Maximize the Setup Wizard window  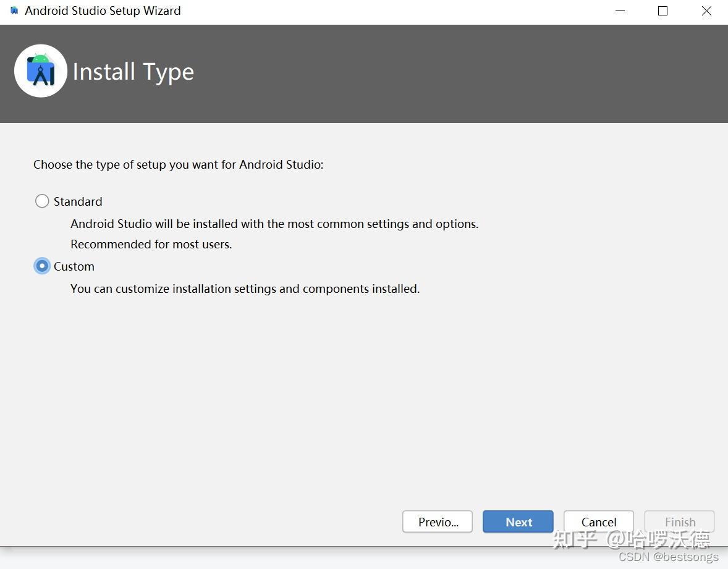663,11
